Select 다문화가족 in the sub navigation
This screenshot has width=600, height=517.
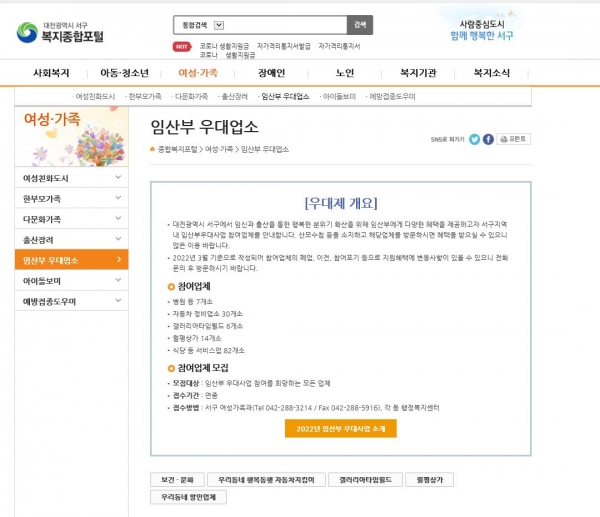(191, 96)
